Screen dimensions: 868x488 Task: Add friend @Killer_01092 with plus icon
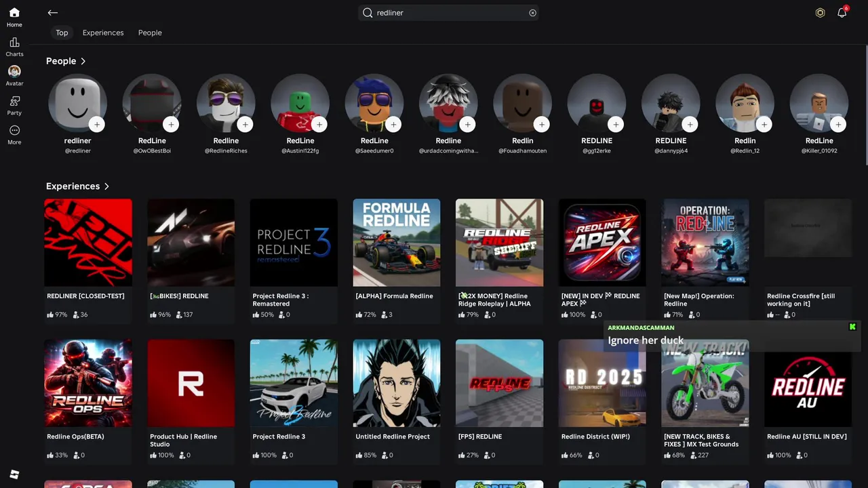click(x=838, y=125)
